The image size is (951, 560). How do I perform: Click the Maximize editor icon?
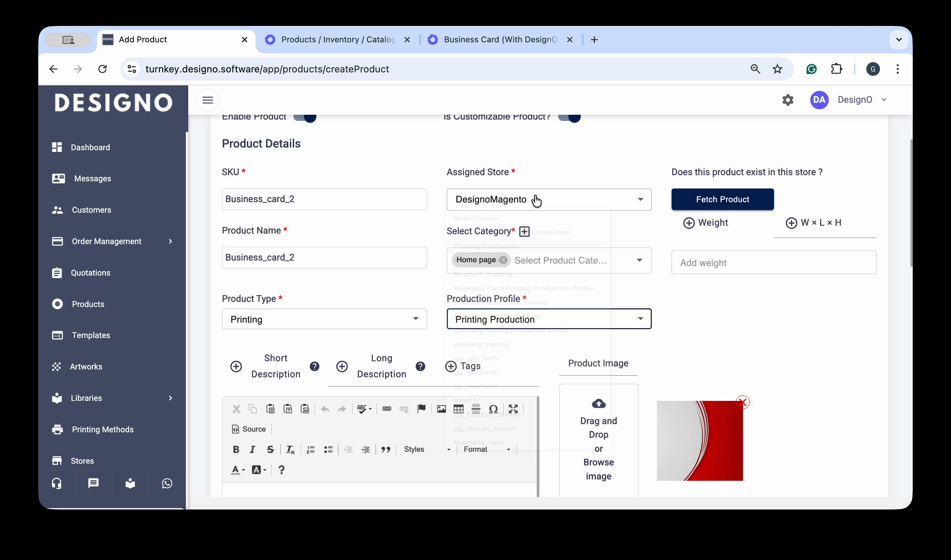point(513,409)
